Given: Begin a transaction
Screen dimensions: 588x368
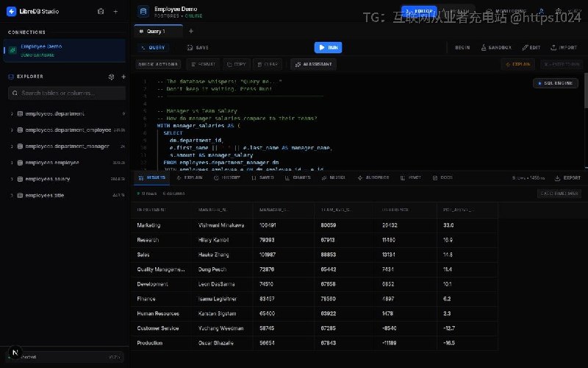Looking at the screenshot, I should [x=462, y=48].
